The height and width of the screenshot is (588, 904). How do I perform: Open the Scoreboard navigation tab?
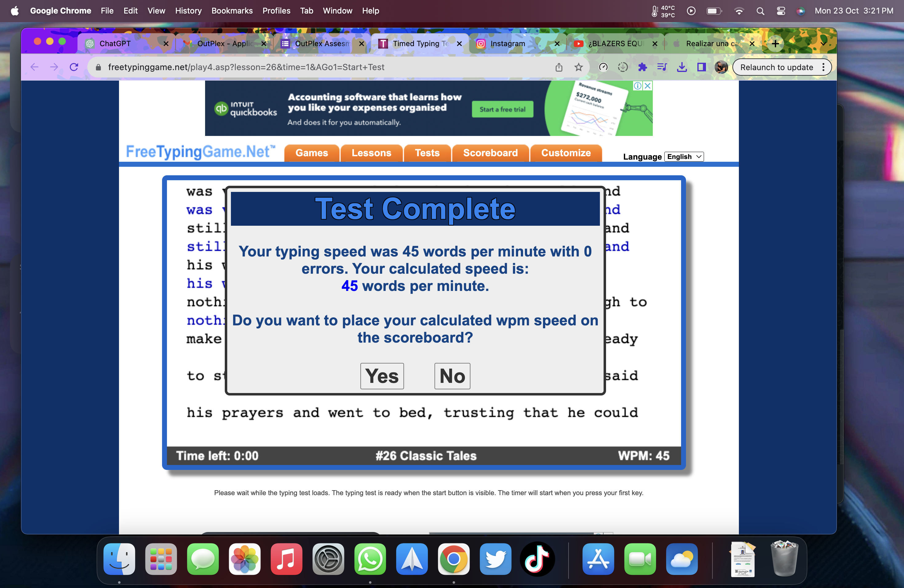tap(490, 153)
